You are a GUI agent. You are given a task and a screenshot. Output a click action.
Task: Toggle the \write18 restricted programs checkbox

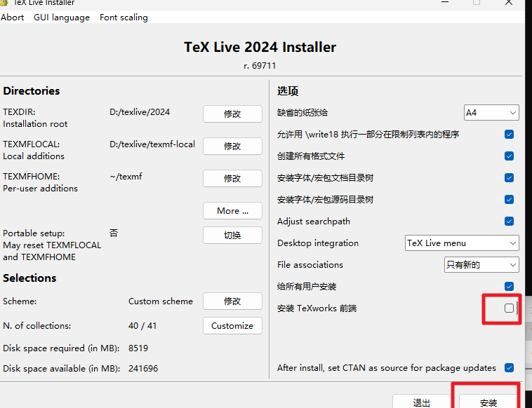point(509,134)
